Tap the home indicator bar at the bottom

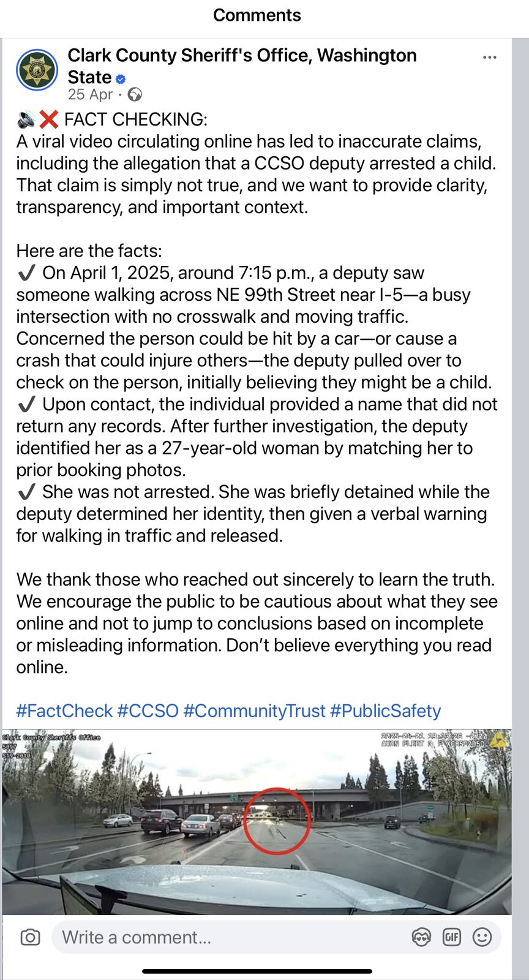(x=257, y=971)
